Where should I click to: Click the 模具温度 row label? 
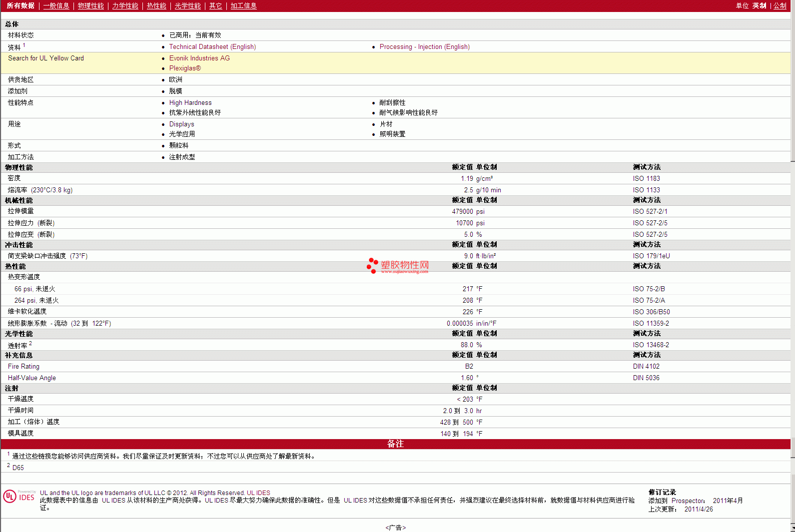20,433
